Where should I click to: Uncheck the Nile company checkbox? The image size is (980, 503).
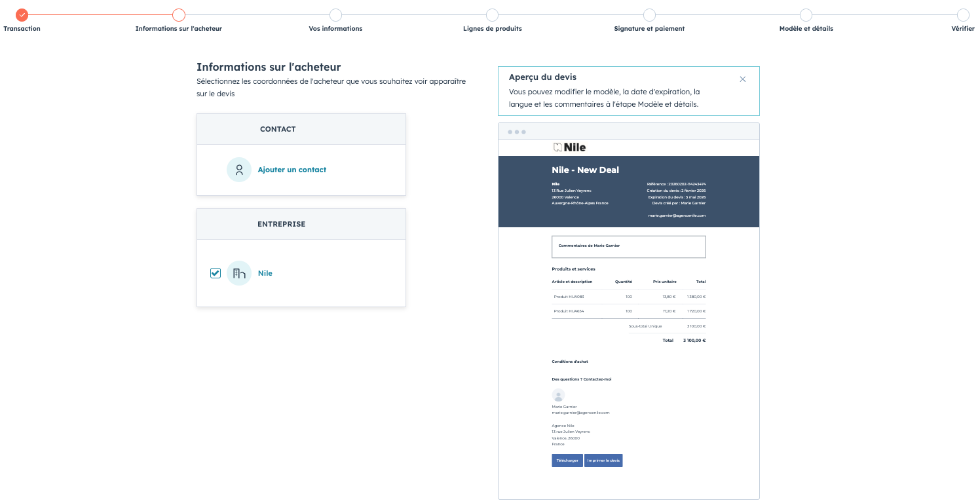pos(216,273)
